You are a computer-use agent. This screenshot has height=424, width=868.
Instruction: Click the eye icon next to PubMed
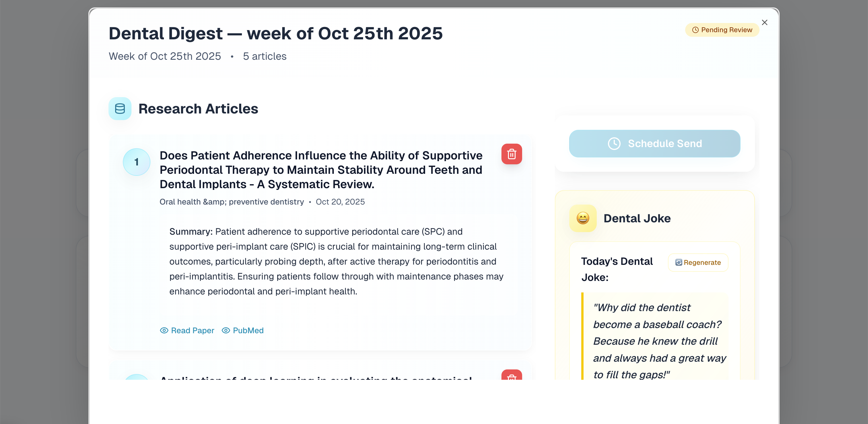(225, 331)
